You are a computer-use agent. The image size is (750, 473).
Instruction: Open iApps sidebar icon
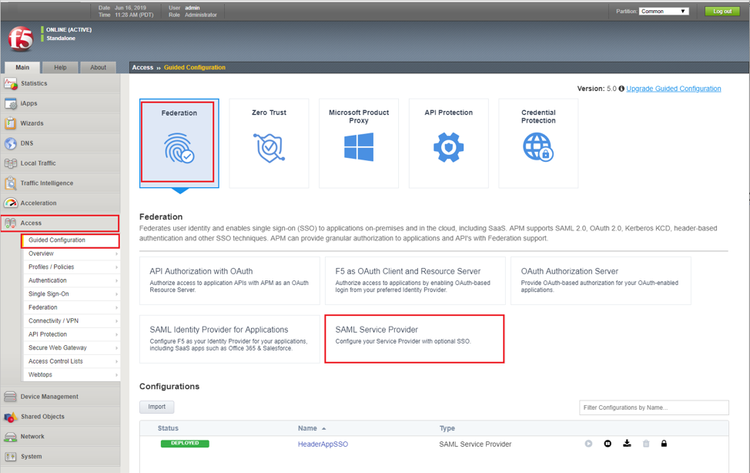[11, 103]
